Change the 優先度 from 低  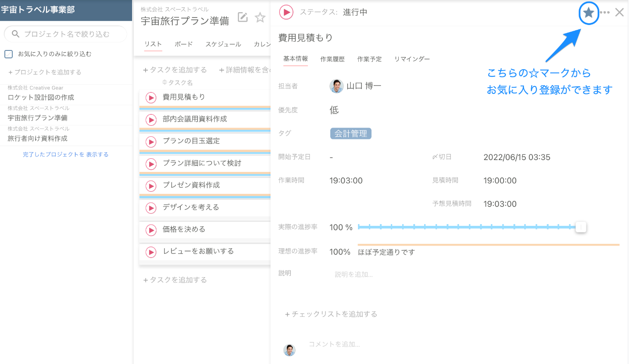click(x=334, y=110)
